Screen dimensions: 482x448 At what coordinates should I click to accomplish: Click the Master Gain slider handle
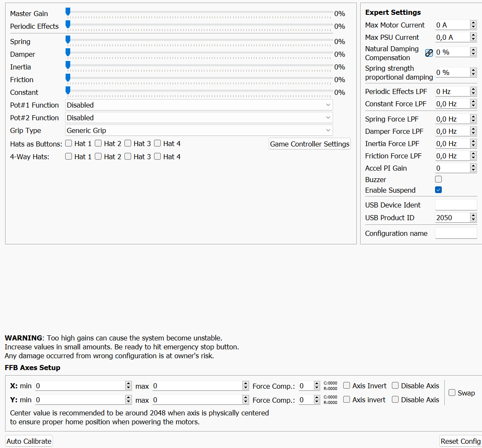click(x=68, y=12)
